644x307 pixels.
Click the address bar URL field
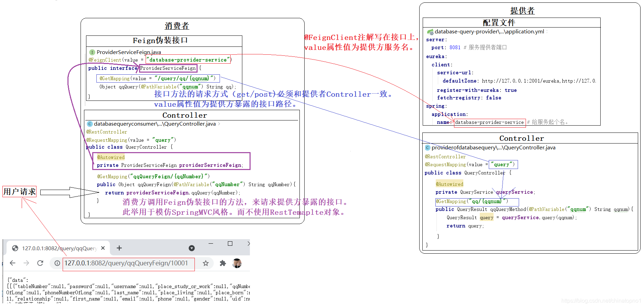click(x=129, y=264)
